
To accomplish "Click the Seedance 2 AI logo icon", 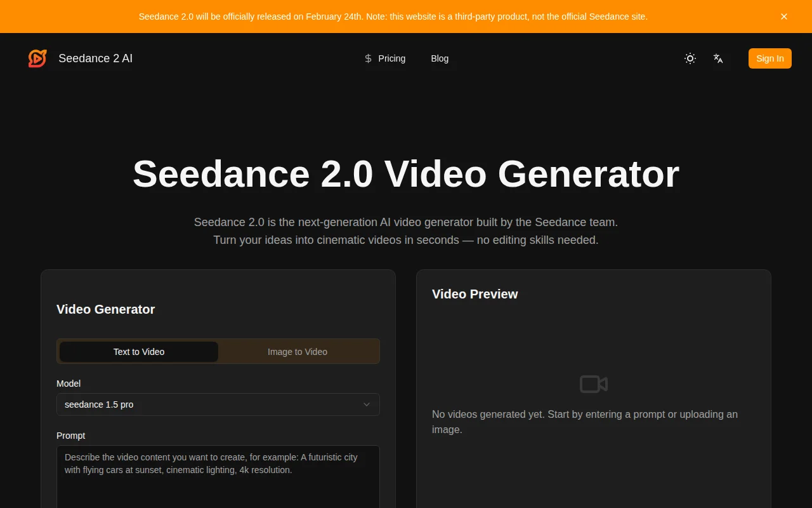I will coord(37,58).
